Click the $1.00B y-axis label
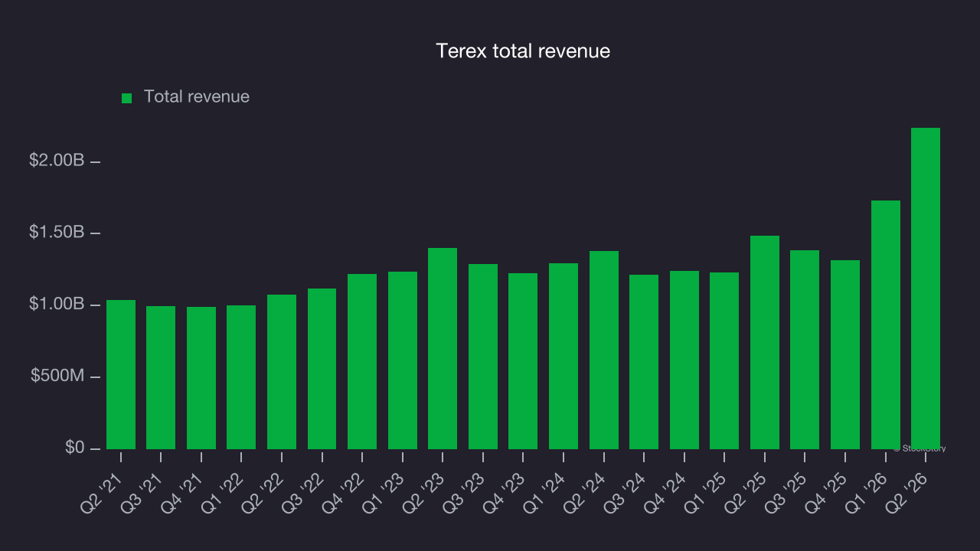The image size is (980, 551). (x=57, y=304)
